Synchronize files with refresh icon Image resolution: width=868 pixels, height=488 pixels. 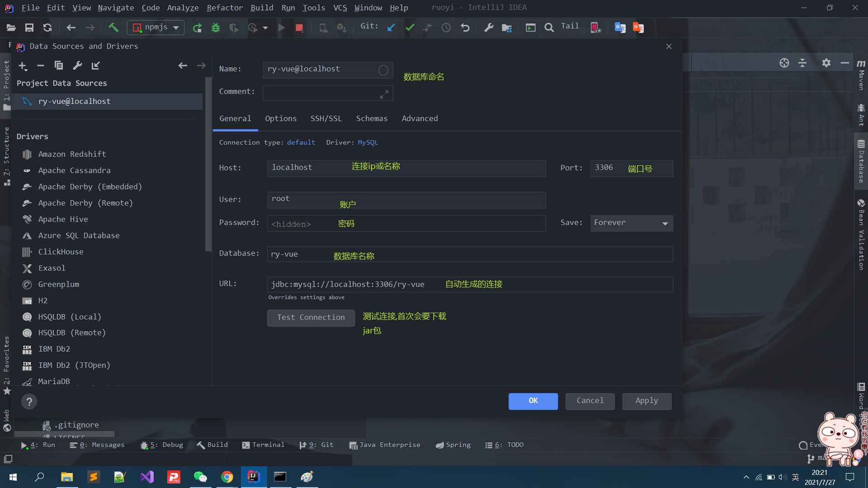pyautogui.click(x=47, y=28)
